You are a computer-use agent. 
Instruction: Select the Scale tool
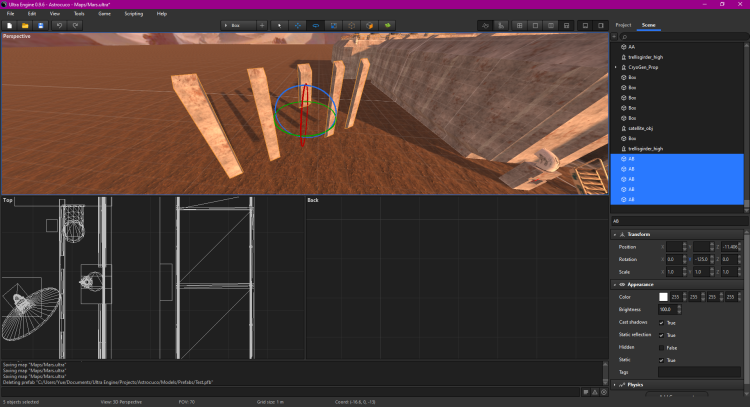(334, 24)
